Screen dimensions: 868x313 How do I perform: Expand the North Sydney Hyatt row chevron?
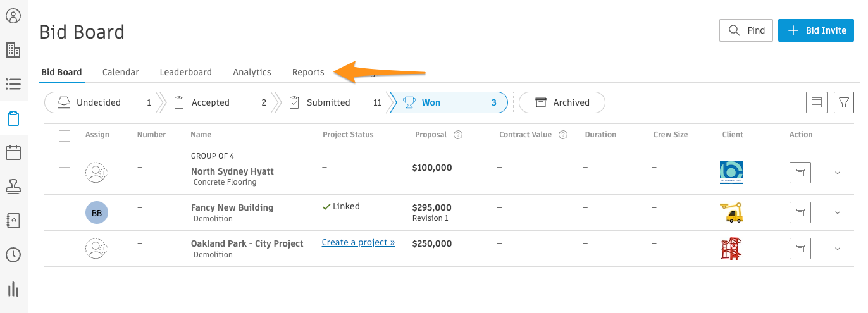[838, 173]
